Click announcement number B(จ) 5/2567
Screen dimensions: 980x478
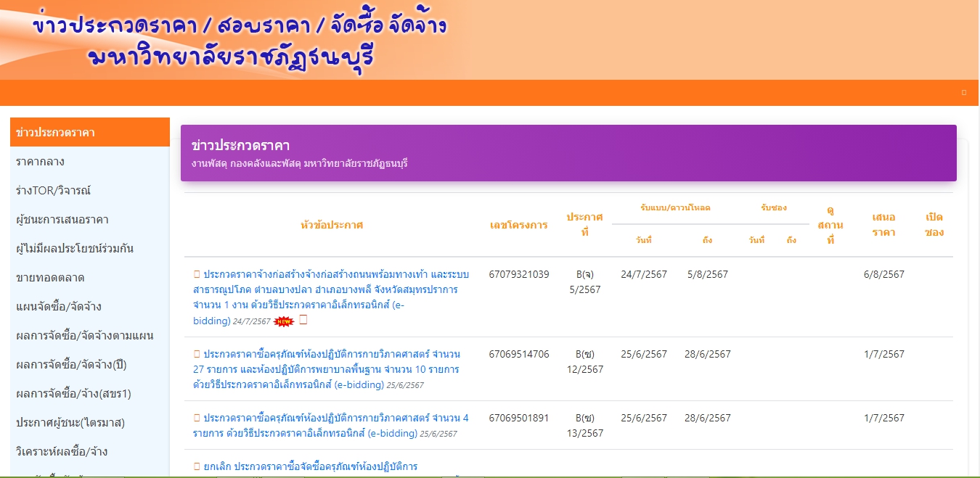[585, 281]
